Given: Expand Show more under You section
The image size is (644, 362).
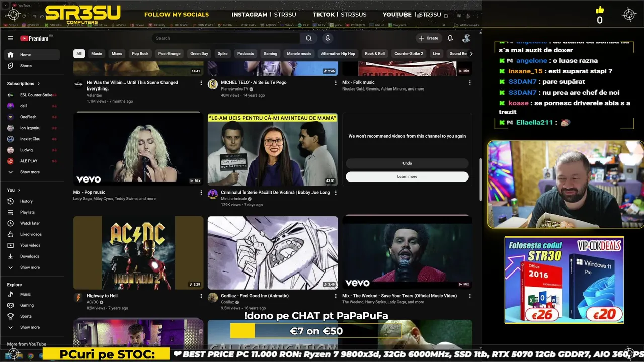Looking at the screenshot, I should coord(32,267).
